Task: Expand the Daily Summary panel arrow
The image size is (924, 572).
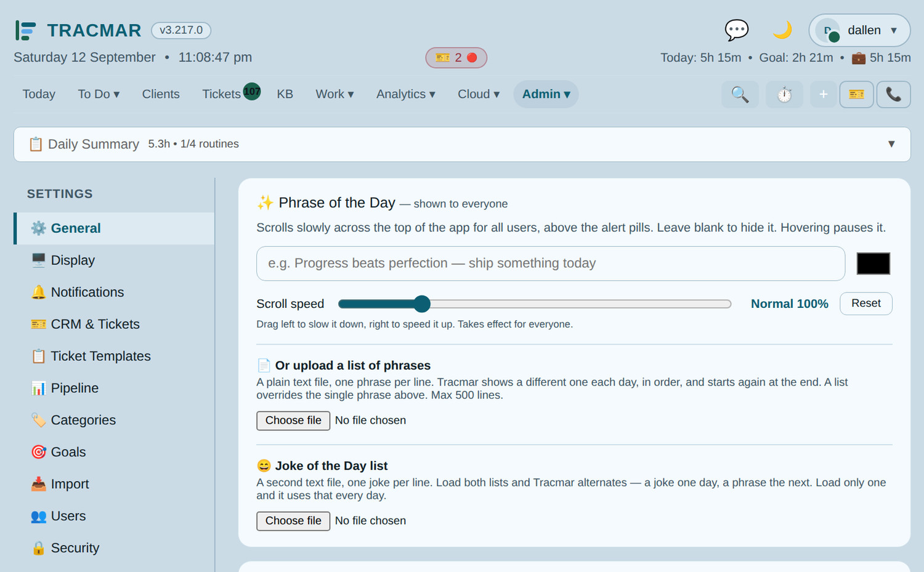Action: (x=891, y=144)
